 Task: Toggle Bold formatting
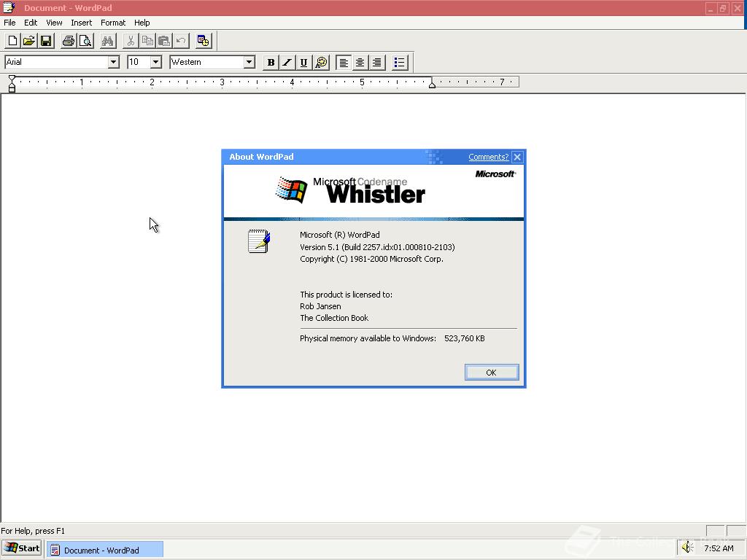[271, 63]
